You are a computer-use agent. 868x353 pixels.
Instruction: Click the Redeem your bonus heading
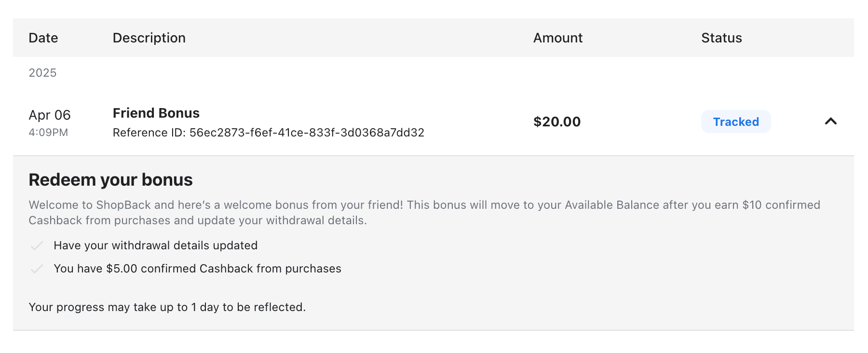pyautogui.click(x=110, y=180)
